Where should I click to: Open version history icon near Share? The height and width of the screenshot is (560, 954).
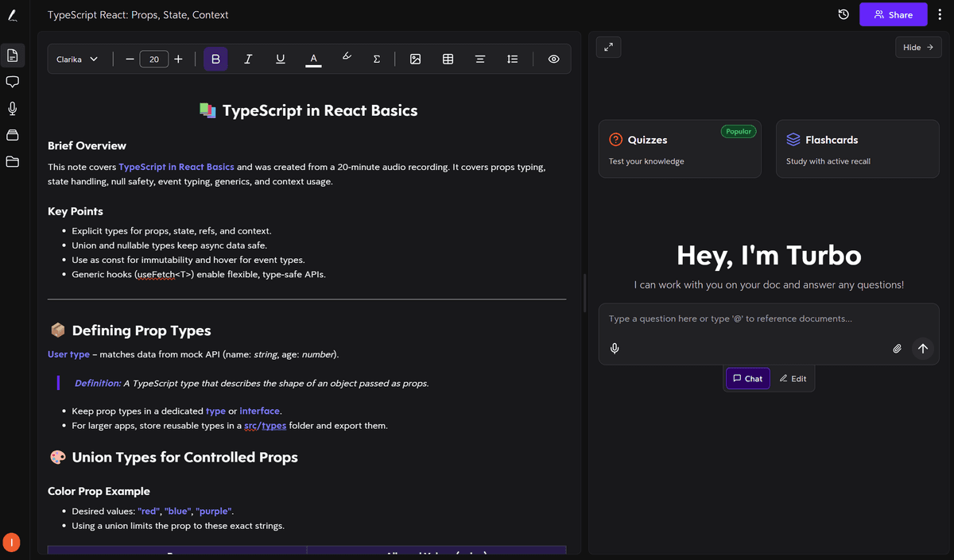843,14
